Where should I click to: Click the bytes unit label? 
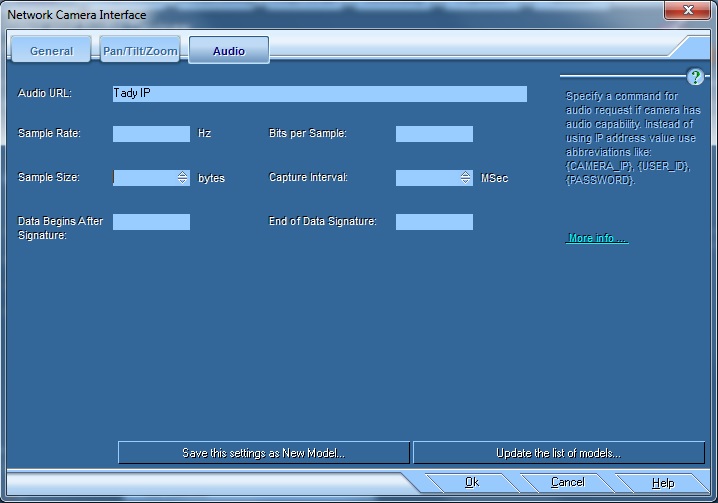[211, 178]
